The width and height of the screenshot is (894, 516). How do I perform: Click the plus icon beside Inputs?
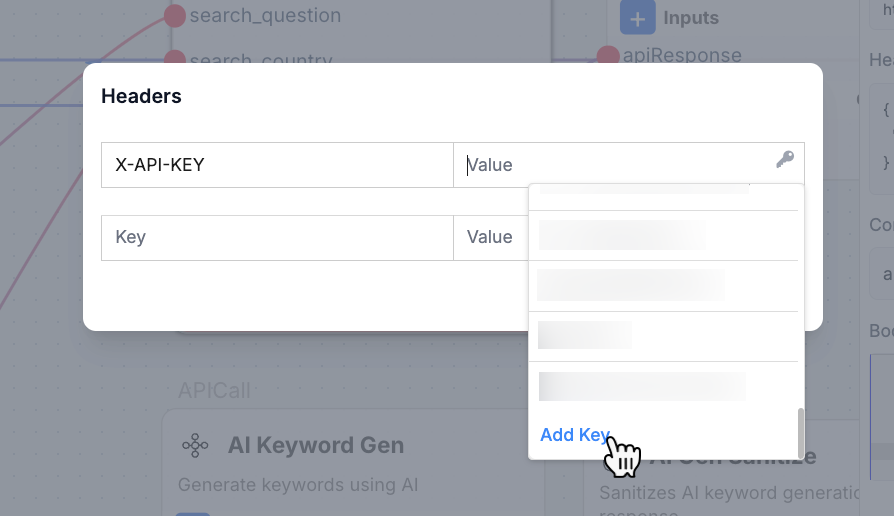(637, 18)
